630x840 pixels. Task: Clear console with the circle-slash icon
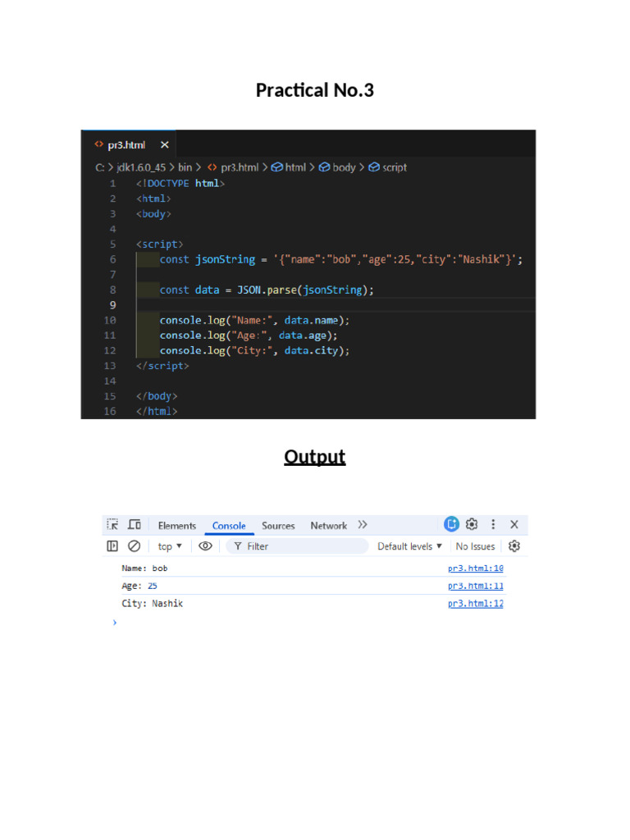tap(134, 546)
